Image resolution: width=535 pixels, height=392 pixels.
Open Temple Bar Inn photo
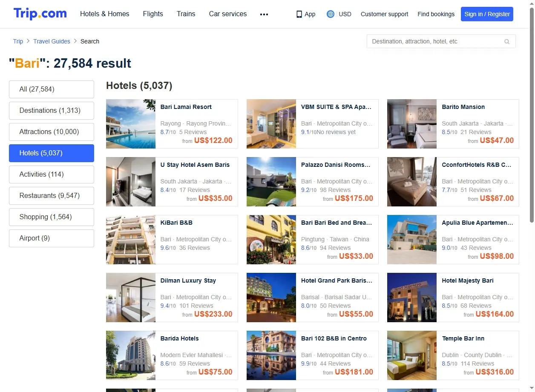(412, 355)
